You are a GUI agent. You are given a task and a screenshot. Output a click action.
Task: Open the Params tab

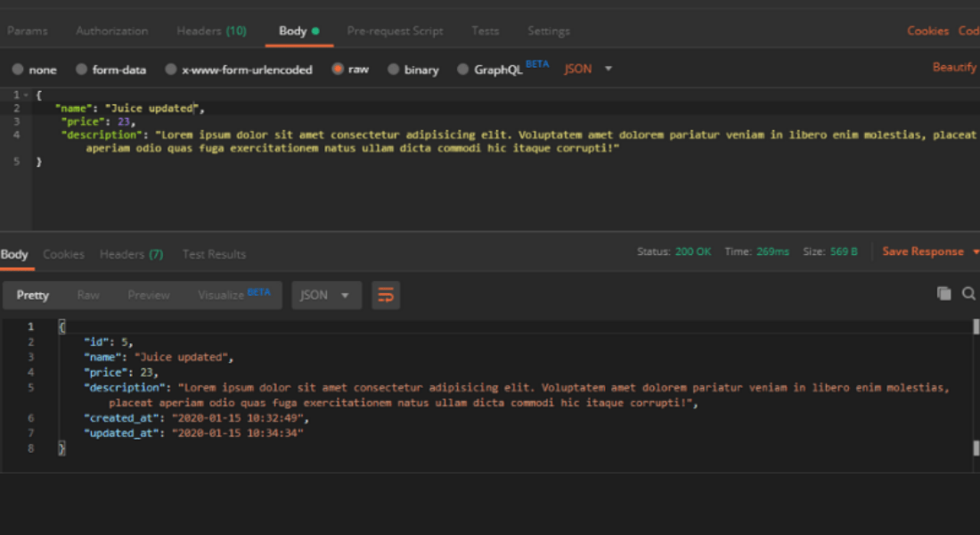27,30
